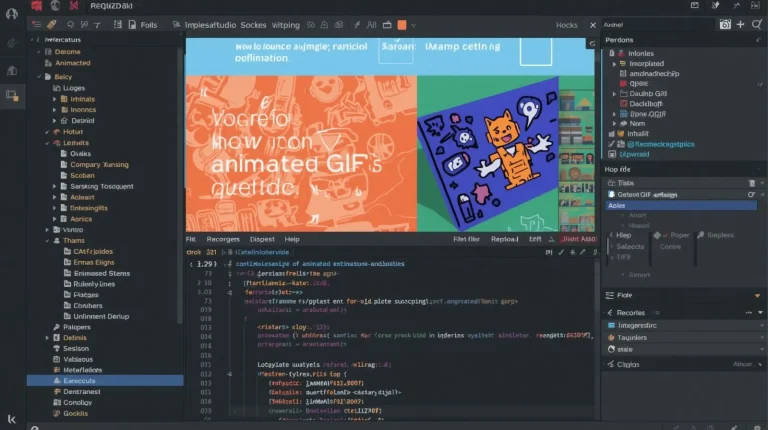Click the highlighted devices icon in left sidebar
The height and width of the screenshot is (430, 768).
12,96
